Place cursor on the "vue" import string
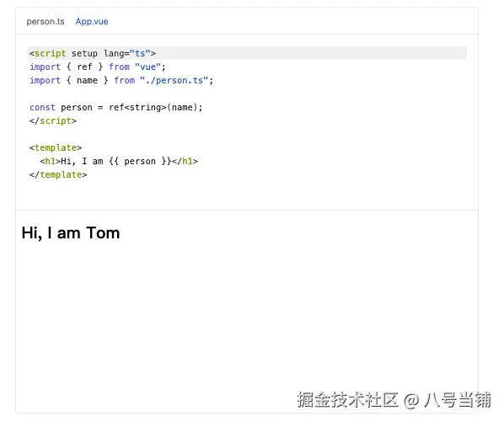 click(147, 67)
